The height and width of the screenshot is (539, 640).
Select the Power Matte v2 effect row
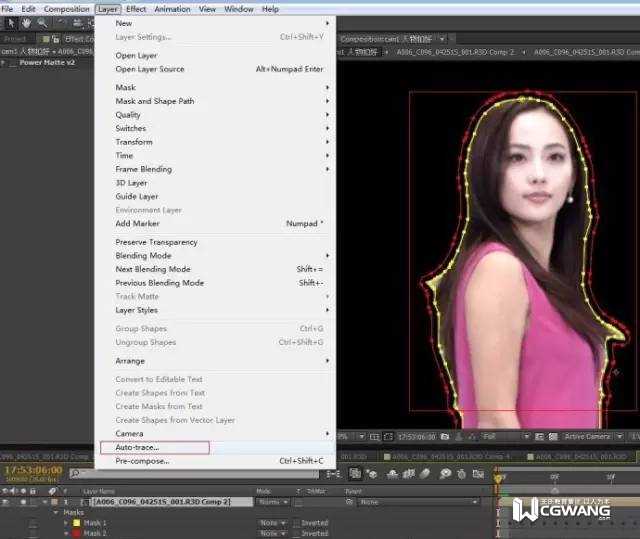(x=47, y=63)
